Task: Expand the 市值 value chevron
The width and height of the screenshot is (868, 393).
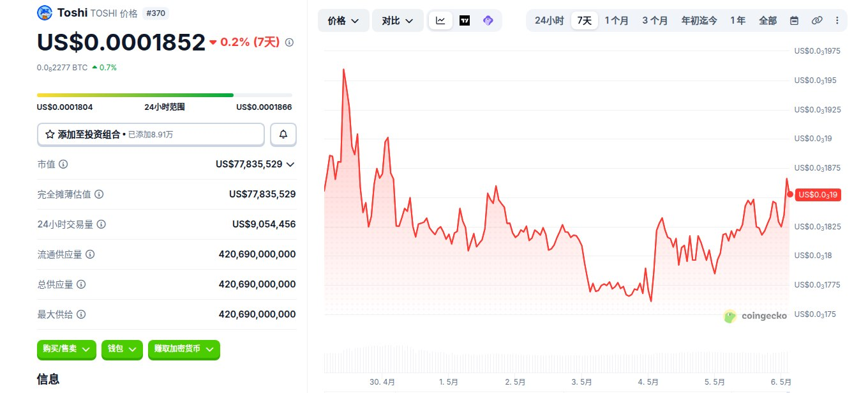Action: [x=290, y=164]
